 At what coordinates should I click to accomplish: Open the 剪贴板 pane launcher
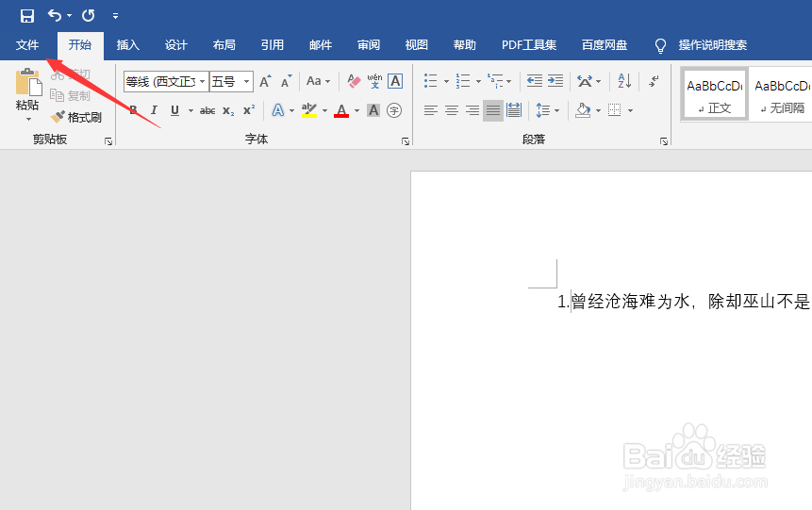pos(108,141)
